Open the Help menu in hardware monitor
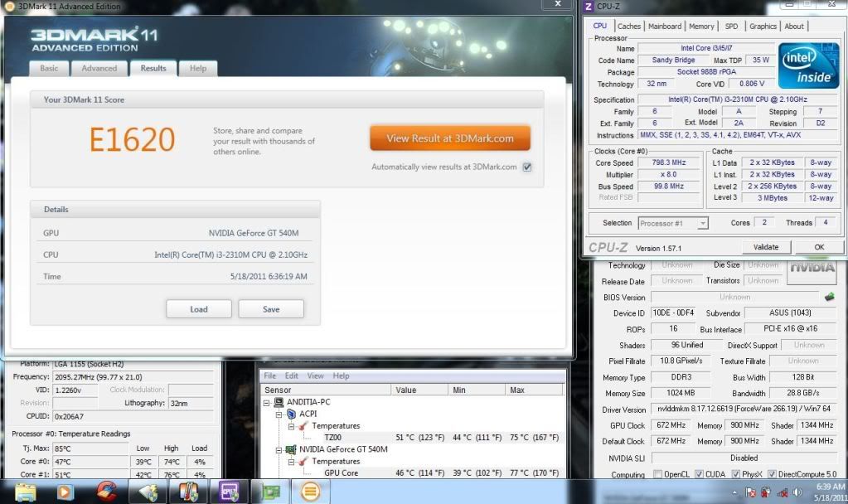 coord(341,376)
